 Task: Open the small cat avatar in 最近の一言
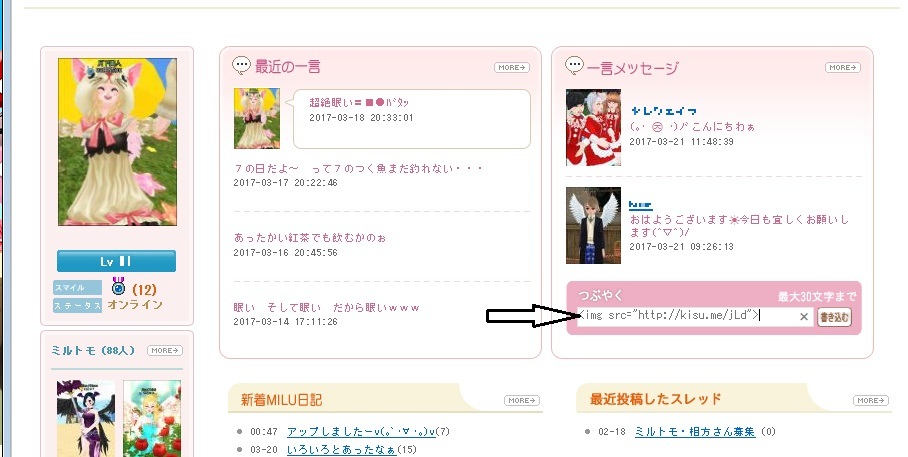(x=257, y=118)
